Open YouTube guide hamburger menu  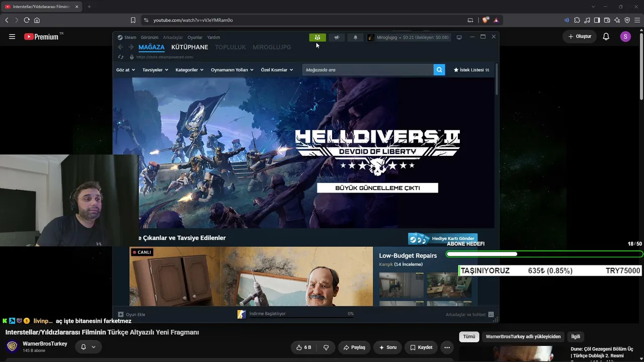coord(12,36)
